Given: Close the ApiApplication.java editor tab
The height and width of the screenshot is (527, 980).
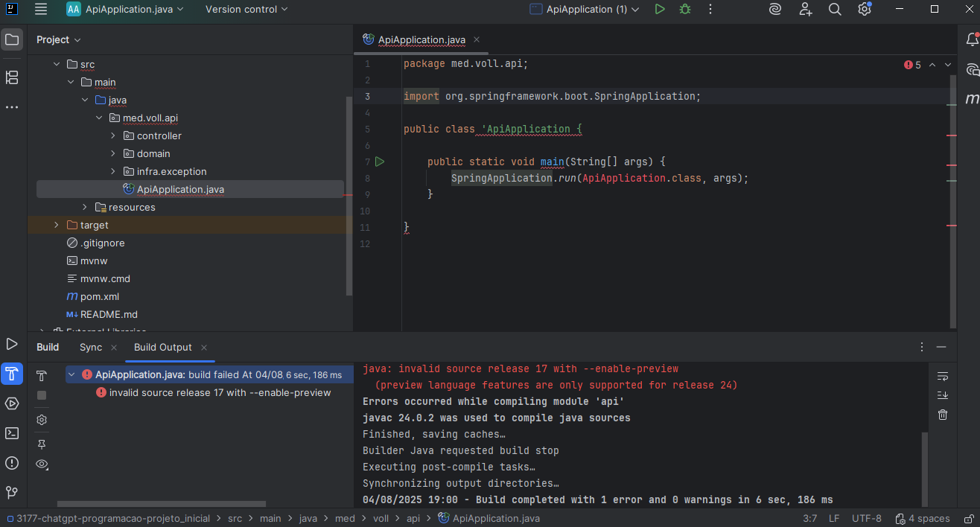Looking at the screenshot, I should (477, 39).
